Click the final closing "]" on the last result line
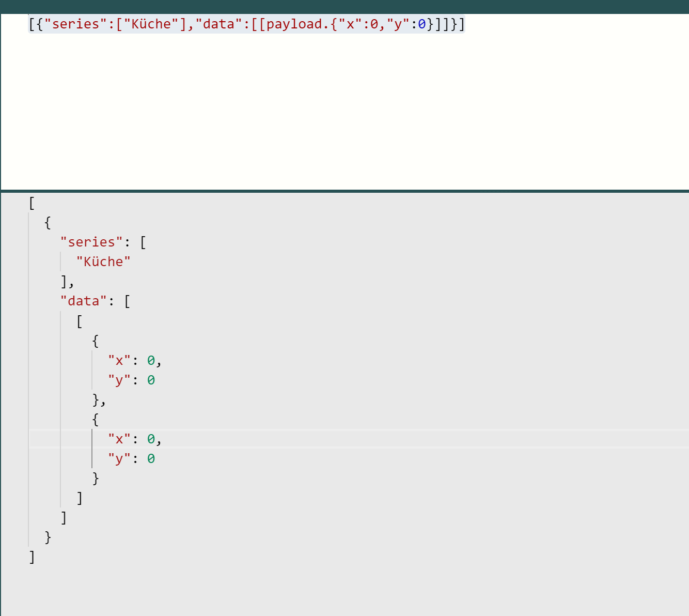Viewport: 689px width, 616px height. (32, 557)
